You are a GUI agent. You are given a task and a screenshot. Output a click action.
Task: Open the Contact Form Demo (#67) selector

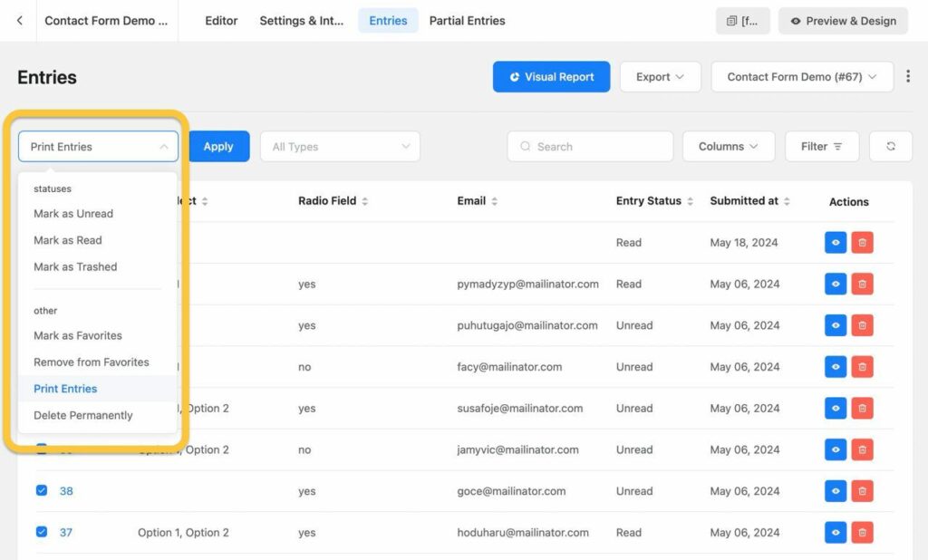[802, 77]
